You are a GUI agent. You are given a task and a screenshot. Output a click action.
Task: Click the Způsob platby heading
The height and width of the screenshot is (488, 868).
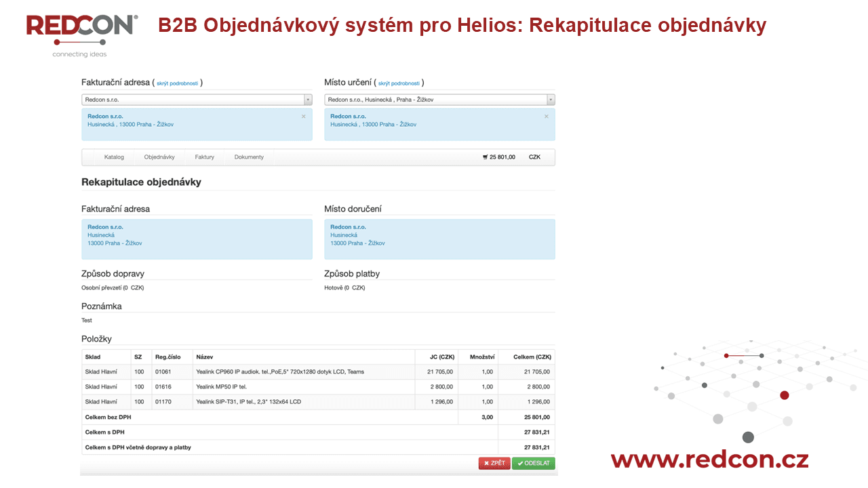[352, 274]
